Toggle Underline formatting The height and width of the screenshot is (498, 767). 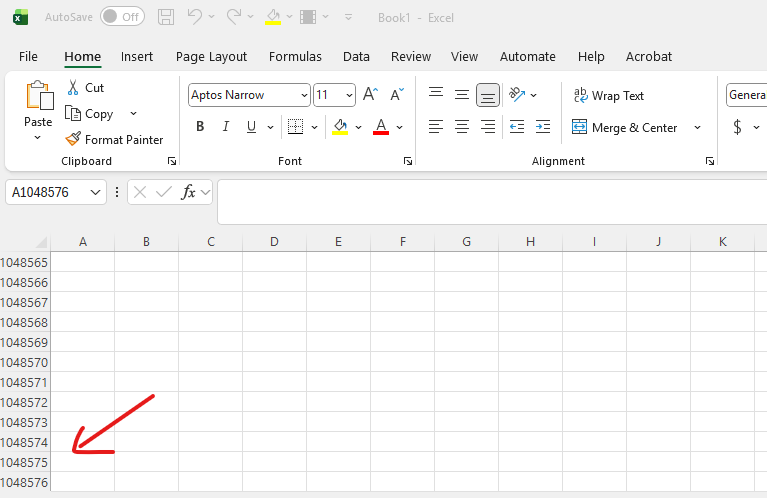coord(251,127)
